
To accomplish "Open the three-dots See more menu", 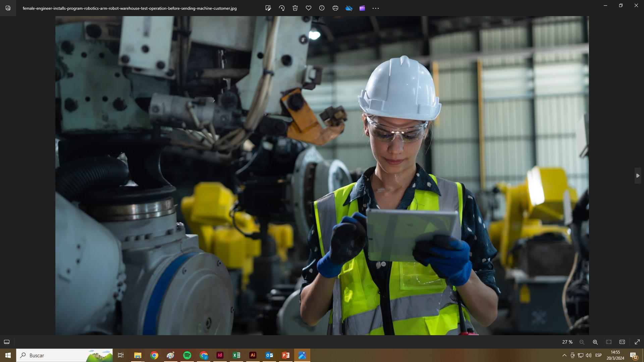I will click(376, 8).
